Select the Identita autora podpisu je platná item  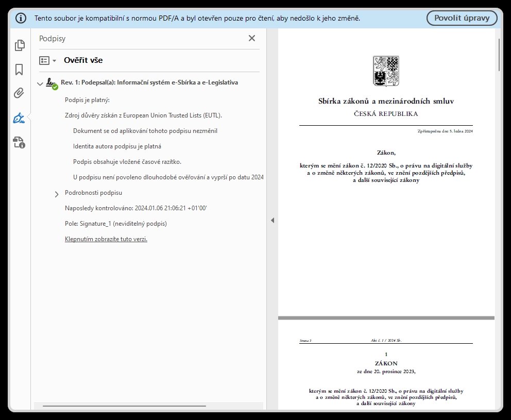pos(117,146)
